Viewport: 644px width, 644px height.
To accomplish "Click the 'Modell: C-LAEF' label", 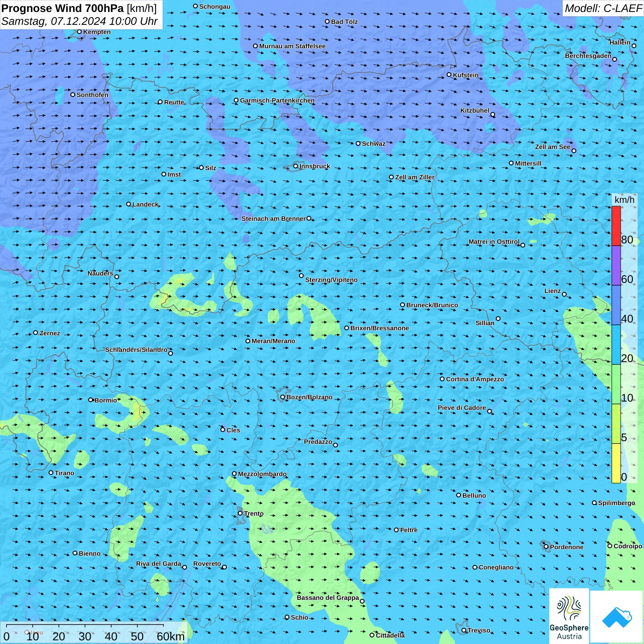I will point(603,8).
